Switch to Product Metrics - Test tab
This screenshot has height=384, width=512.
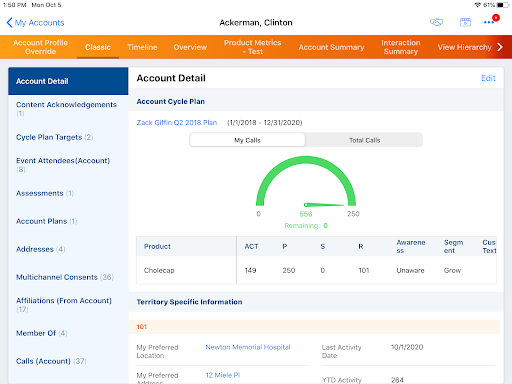click(252, 47)
